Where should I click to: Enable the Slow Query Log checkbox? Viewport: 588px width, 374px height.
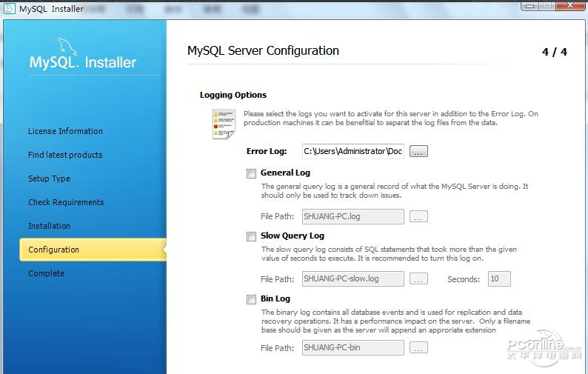point(251,236)
